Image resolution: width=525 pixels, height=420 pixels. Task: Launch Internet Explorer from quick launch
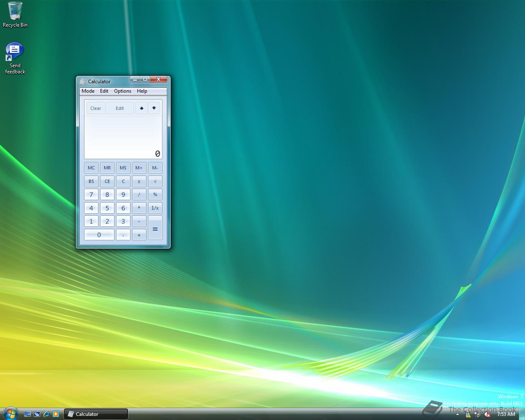[46, 414]
